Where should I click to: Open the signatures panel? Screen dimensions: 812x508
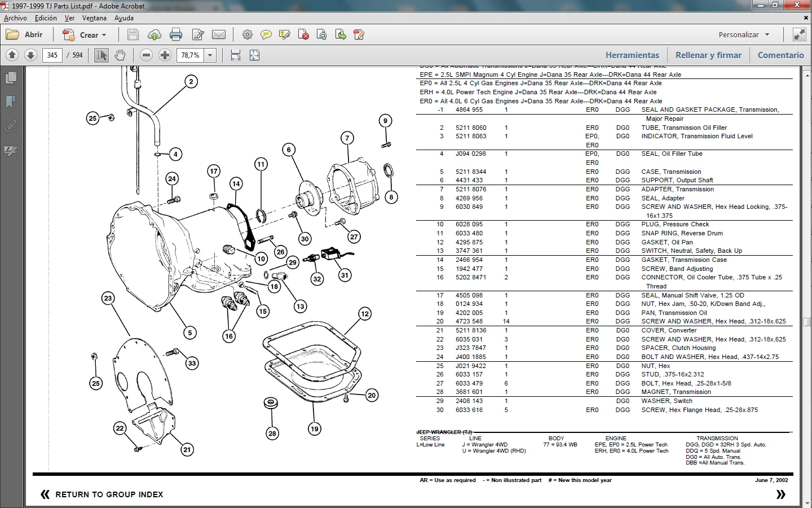[x=11, y=151]
